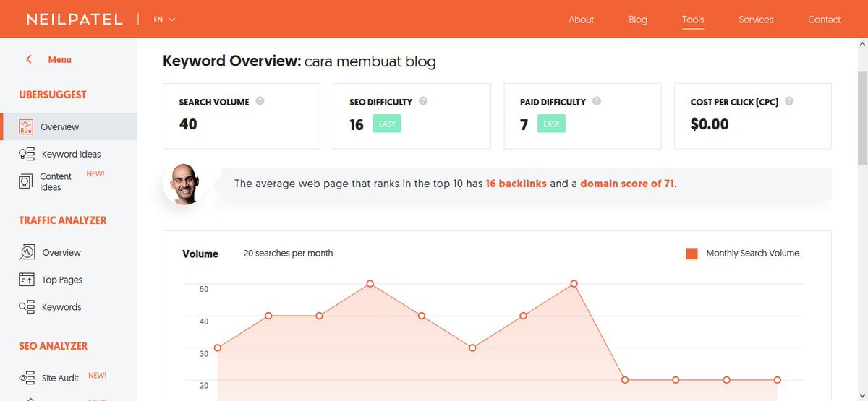Click the Cost Per Click help icon
The image size is (868, 401).
coord(789,101)
